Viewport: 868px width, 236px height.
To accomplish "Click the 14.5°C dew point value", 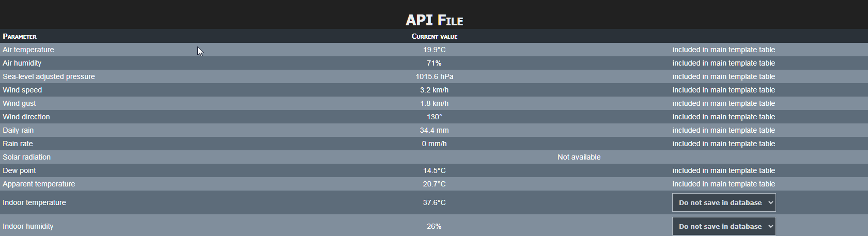I will 434,170.
